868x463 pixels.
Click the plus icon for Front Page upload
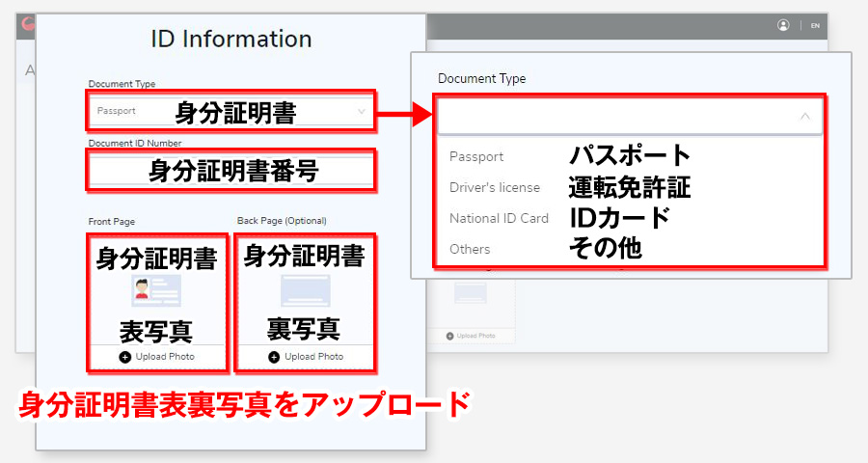[124, 357]
